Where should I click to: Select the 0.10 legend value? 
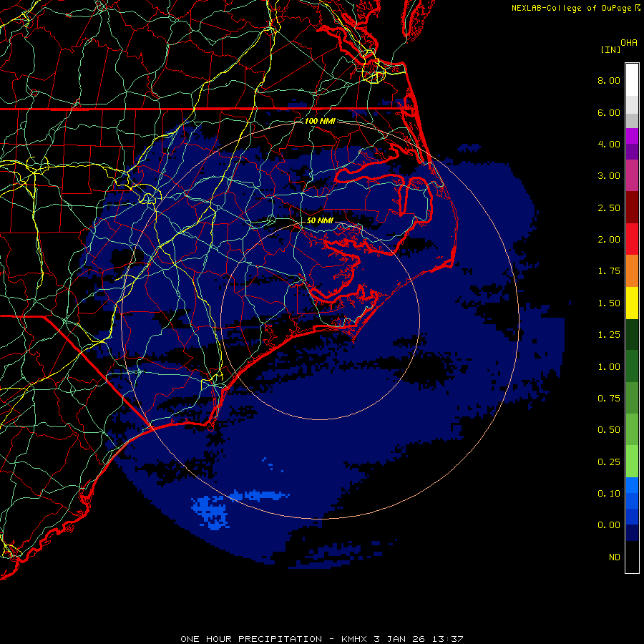tap(609, 494)
